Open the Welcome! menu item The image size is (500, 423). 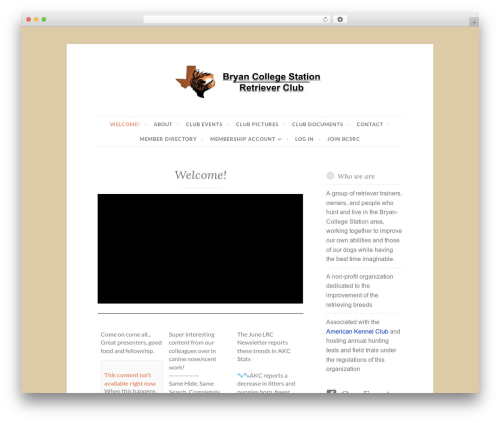pos(125,124)
